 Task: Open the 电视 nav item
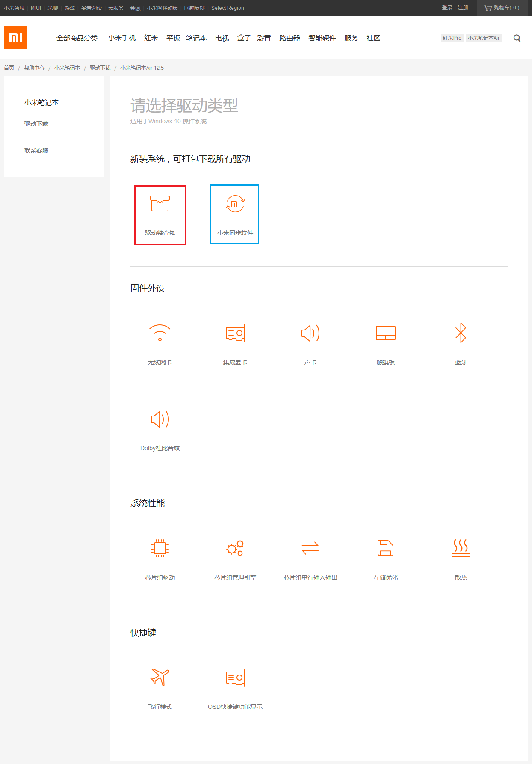click(x=222, y=38)
